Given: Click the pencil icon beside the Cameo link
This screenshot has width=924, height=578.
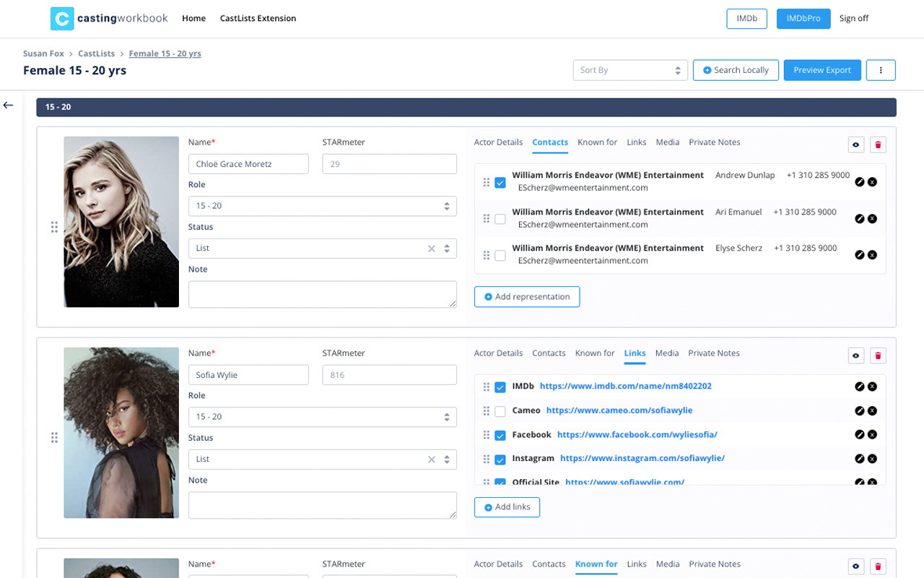Looking at the screenshot, I should pyautogui.click(x=859, y=411).
